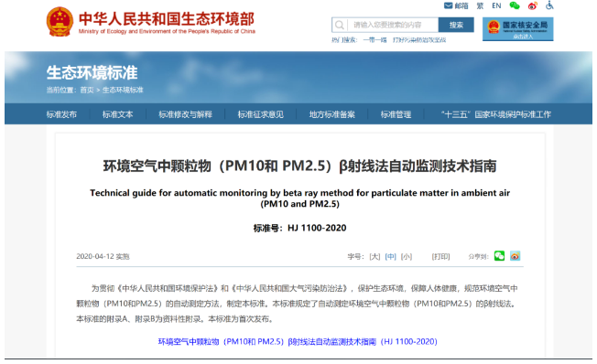The width and height of the screenshot is (597, 364).
Task: Click the article's Chinese title heading
Action: click(x=300, y=166)
